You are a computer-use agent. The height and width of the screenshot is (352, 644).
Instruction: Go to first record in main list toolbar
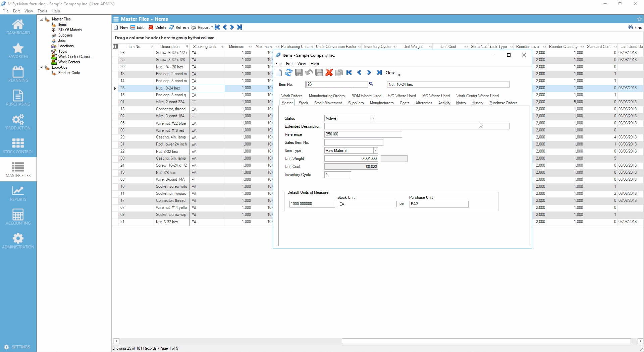tap(217, 27)
